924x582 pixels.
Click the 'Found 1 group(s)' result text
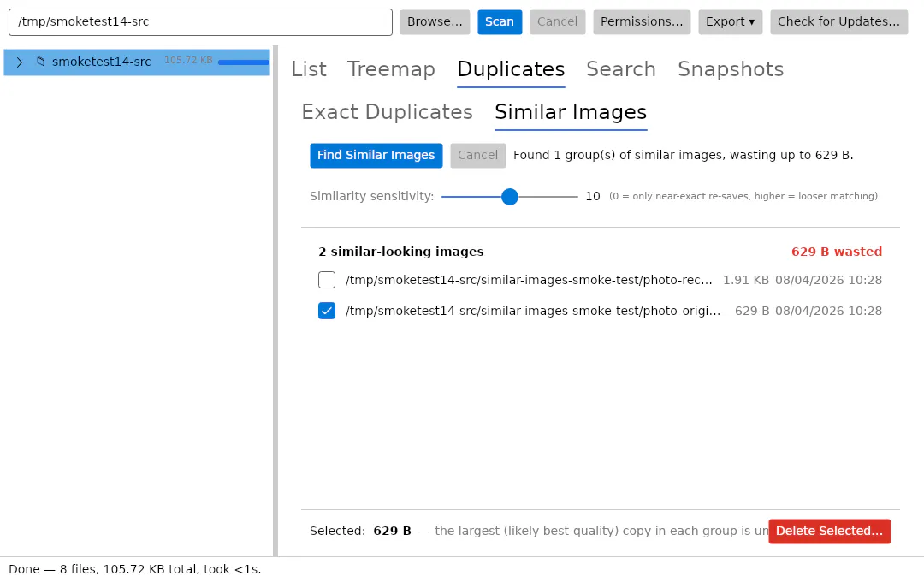(x=684, y=156)
